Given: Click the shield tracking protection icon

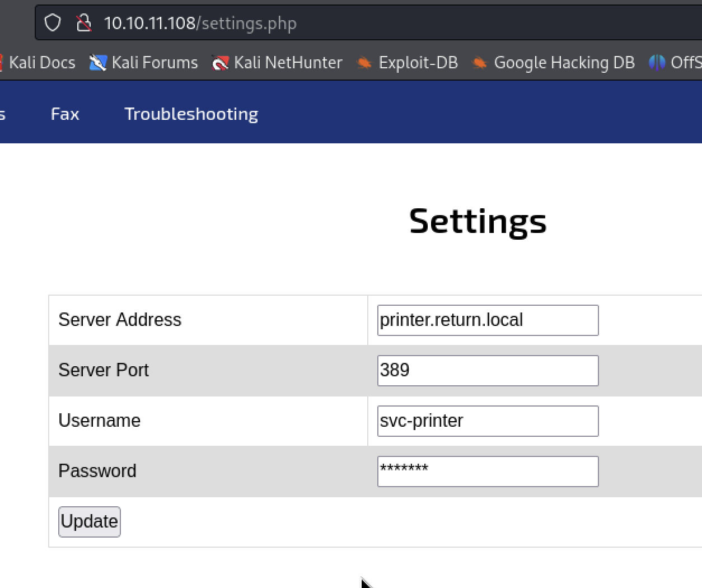Looking at the screenshot, I should coord(53,23).
